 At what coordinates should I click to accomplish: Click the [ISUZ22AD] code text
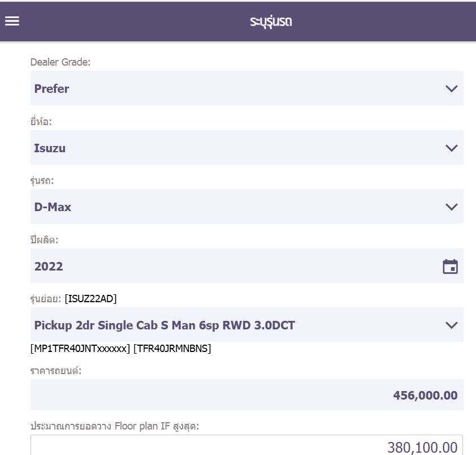coord(90,299)
